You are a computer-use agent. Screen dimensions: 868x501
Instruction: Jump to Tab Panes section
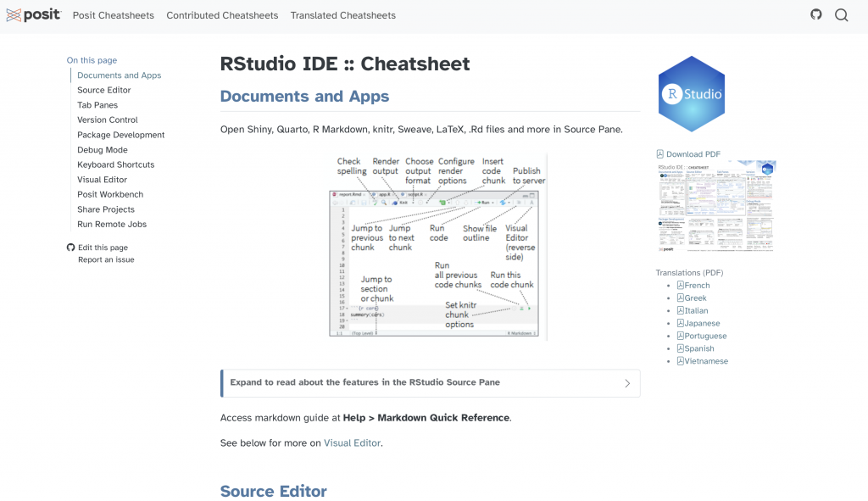(x=97, y=105)
